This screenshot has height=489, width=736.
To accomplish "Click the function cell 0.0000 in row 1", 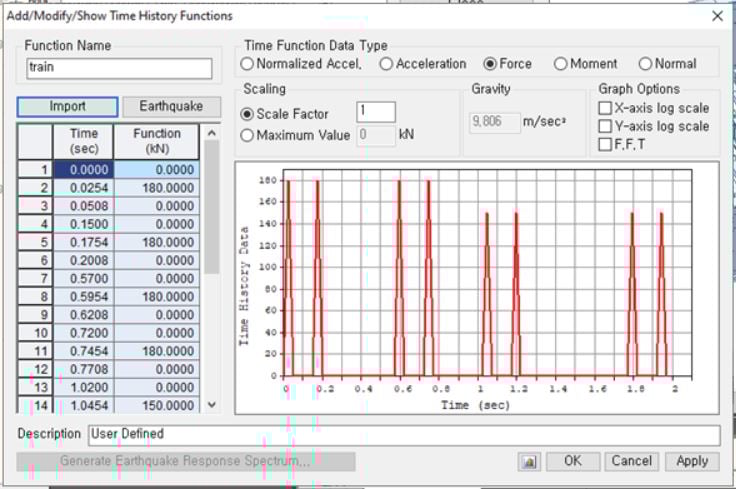I will click(157, 170).
